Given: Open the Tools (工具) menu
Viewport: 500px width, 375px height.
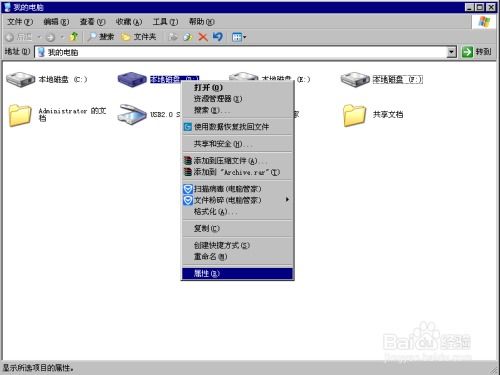Looking at the screenshot, I should tap(165, 22).
